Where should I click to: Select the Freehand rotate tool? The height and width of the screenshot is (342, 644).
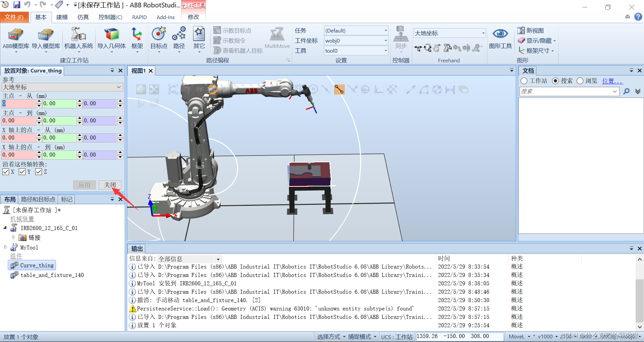427,48
